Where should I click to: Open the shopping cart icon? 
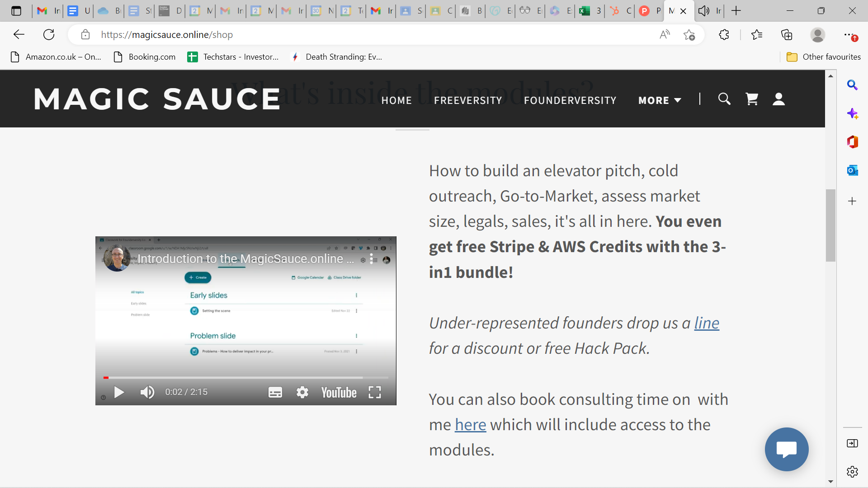752,99
